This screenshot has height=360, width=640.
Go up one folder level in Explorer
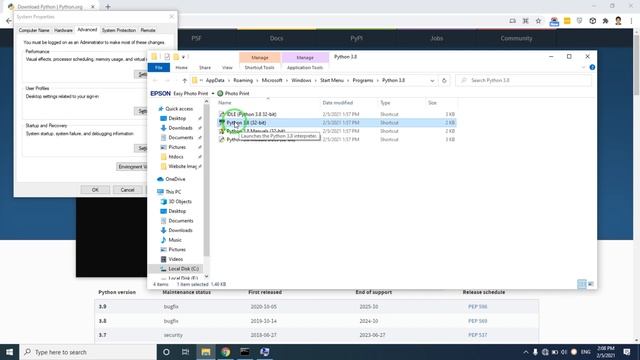click(184, 80)
